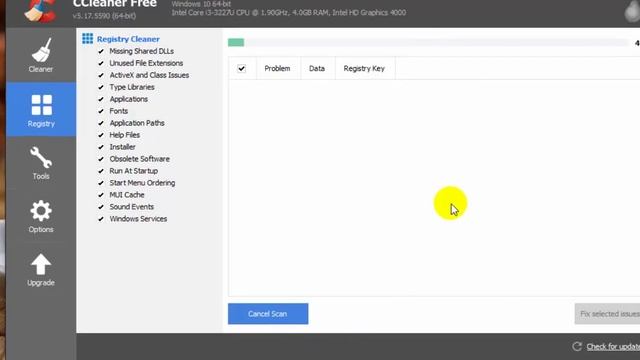Click the CCleaner Free title text
The height and width of the screenshot is (360, 640).
pos(115,4)
